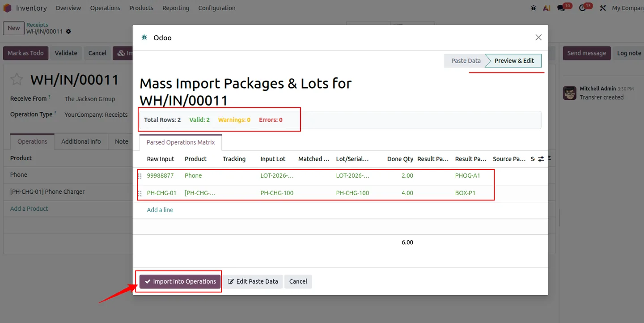Screen dimensions: 644x323
Task: Click the drag handle of the PH-CHG-01 row
Action: pos(140,193)
